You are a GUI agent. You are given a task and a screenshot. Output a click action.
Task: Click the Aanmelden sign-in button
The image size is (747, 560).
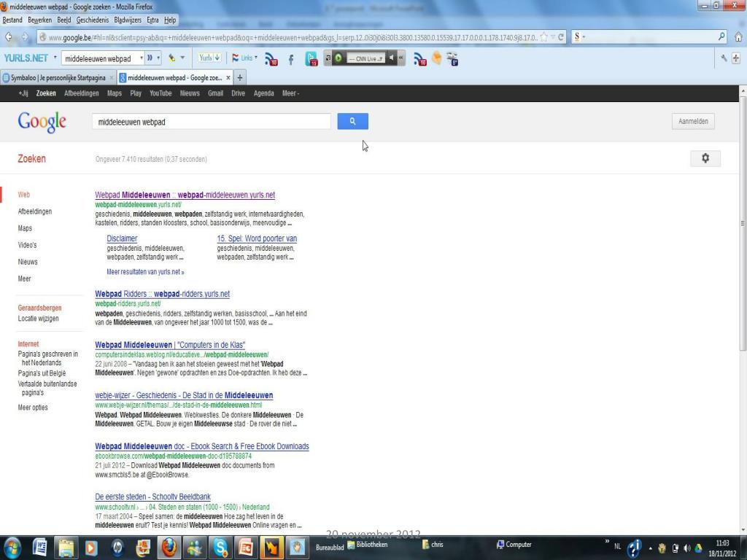[x=693, y=122]
